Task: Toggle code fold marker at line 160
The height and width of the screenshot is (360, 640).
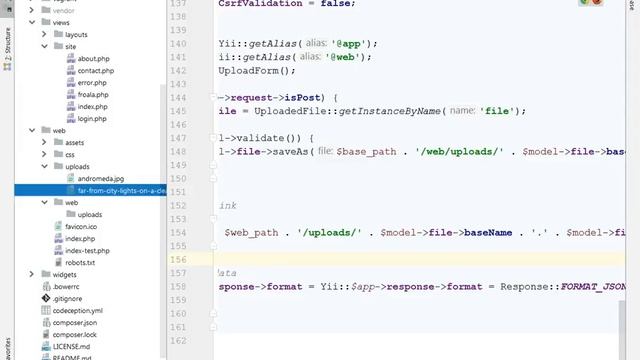Action: 213,313
